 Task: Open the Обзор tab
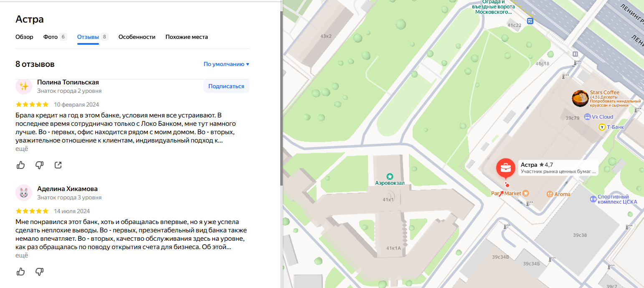(x=24, y=37)
